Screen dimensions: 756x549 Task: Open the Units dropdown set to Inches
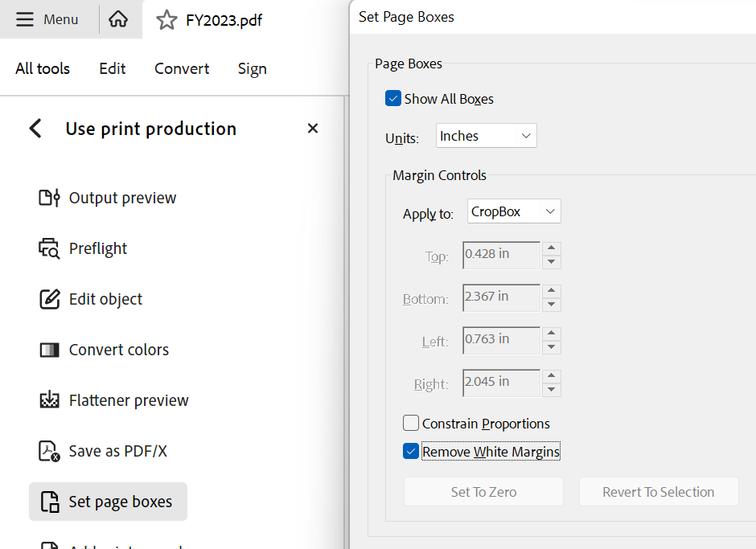pos(486,136)
